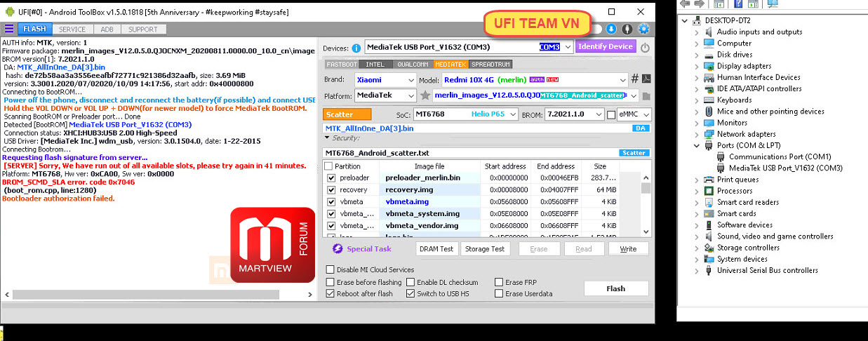Expand the Security section
868x341 pixels.
point(327,138)
